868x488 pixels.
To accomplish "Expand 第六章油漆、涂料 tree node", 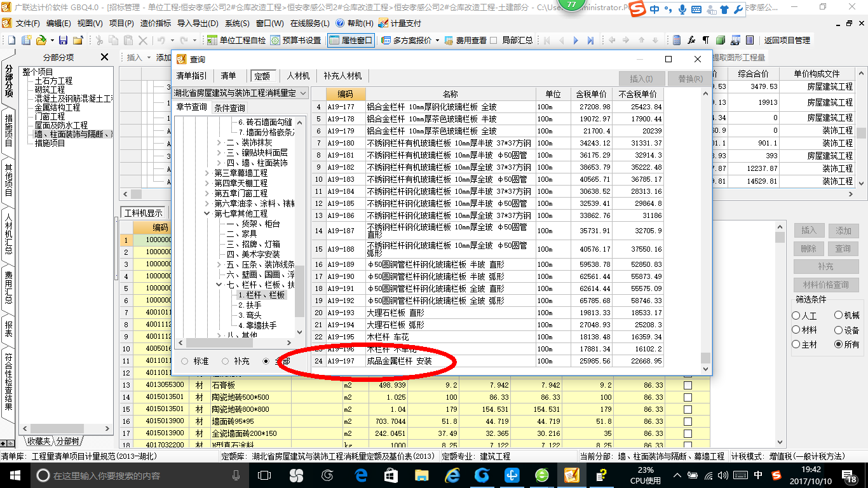I will pyautogui.click(x=208, y=203).
